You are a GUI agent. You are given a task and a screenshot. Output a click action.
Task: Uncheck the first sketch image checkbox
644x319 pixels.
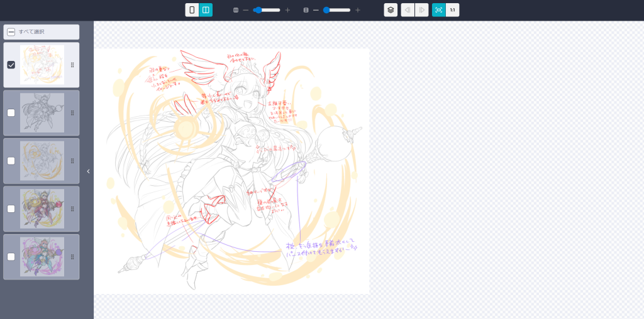click(x=11, y=65)
